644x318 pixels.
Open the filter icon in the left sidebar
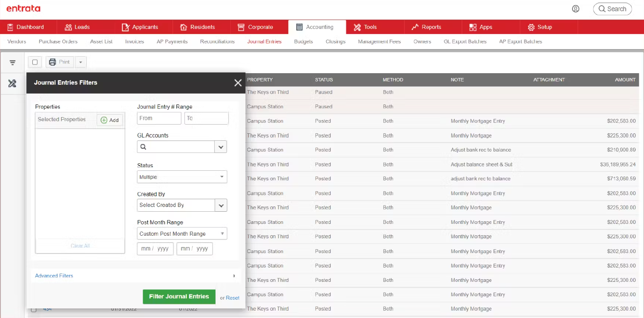(x=12, y=62)
